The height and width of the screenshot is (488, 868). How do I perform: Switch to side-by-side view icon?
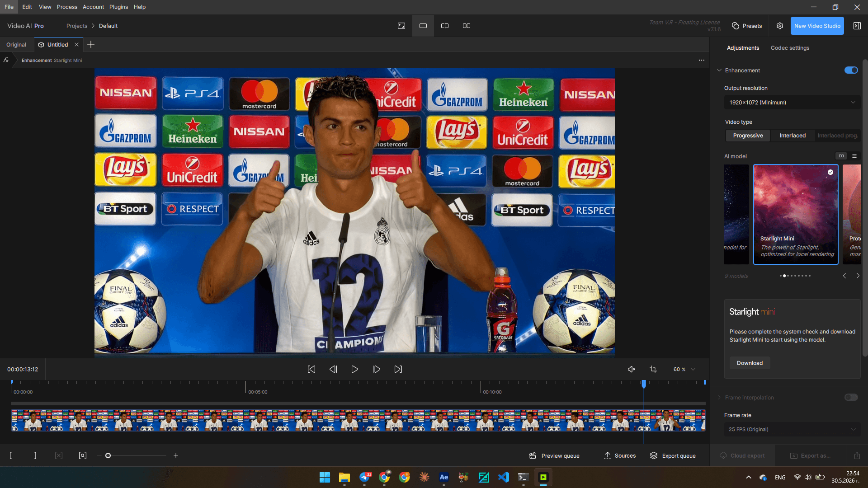pyautogui.click(x=467, y=26)
